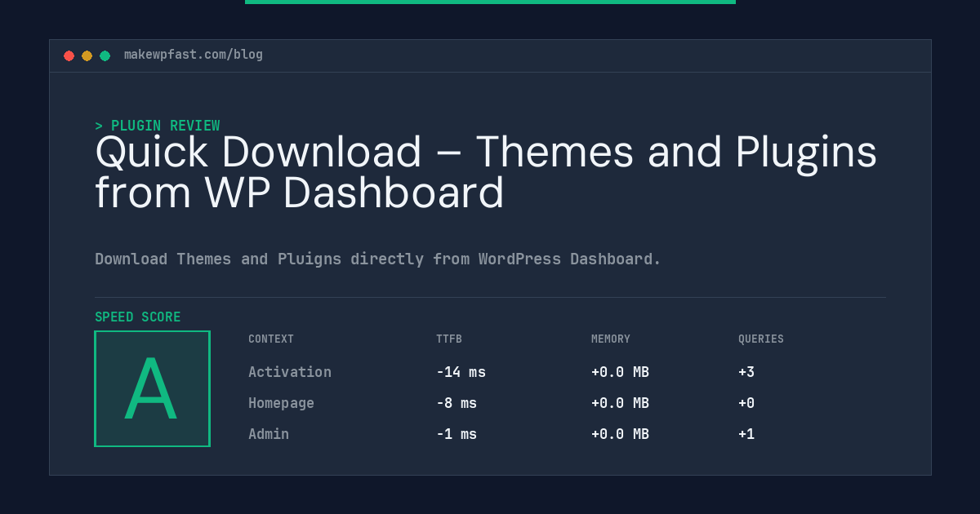The width and height of the screenshot is (980, 514).
Task: Click the red close dot
Action: pos(69,55)
